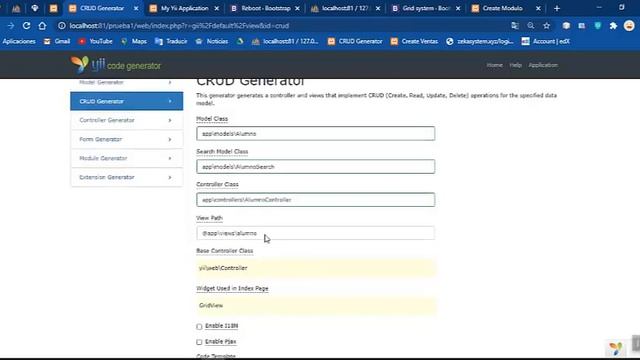
Task: Open the extensions puzzle icon
Action: point(613,26)
